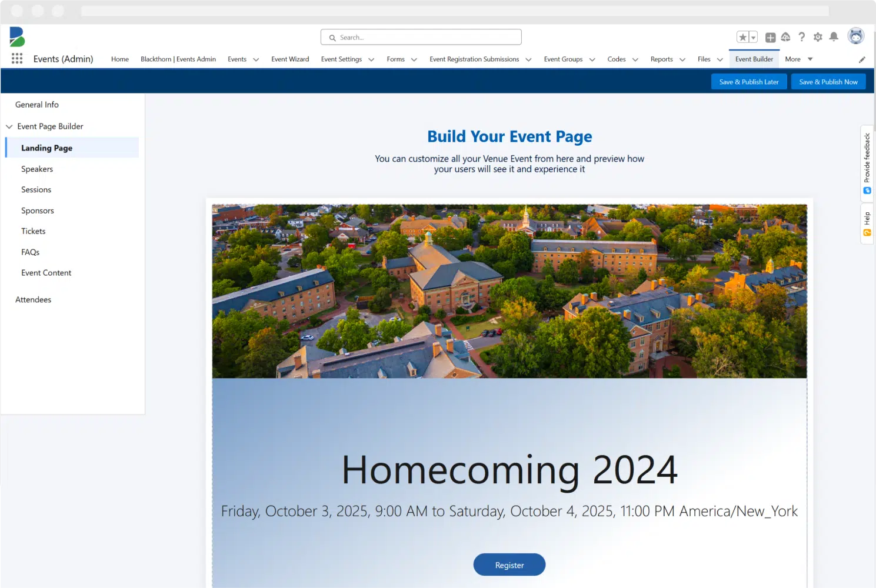Open Speakers in the sidebar
Image resolution: width=876 pixels, height=588 pixels.
(37, 169)
